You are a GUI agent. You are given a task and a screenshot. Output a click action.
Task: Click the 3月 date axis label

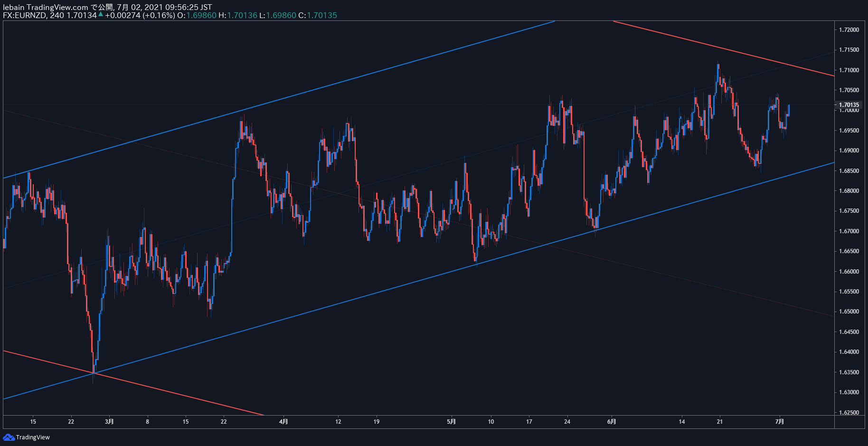[109, 421]
